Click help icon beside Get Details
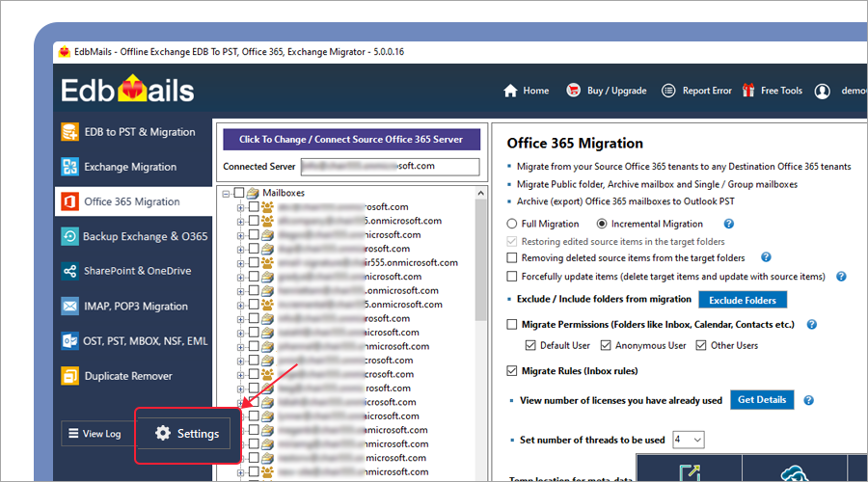This screenshot has height=482, width=868. [809, 400]
